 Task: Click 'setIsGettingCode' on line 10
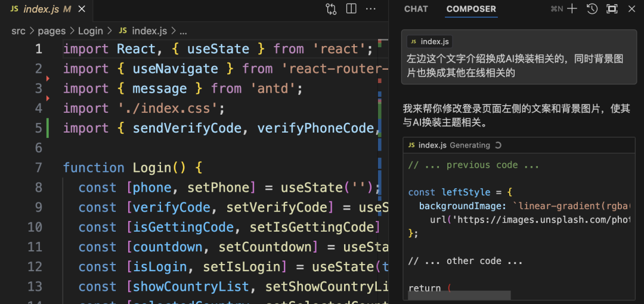(x=312, y=228)
